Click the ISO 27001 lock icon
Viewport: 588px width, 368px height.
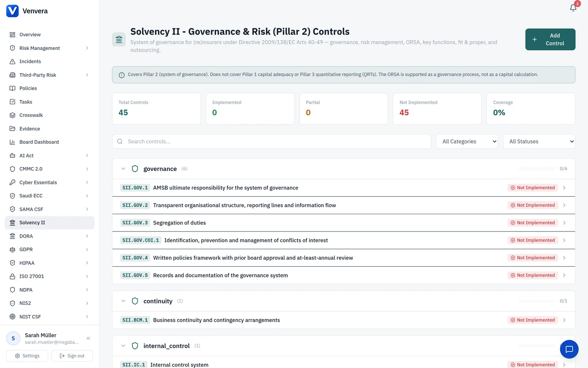click(x=13, y=276)
